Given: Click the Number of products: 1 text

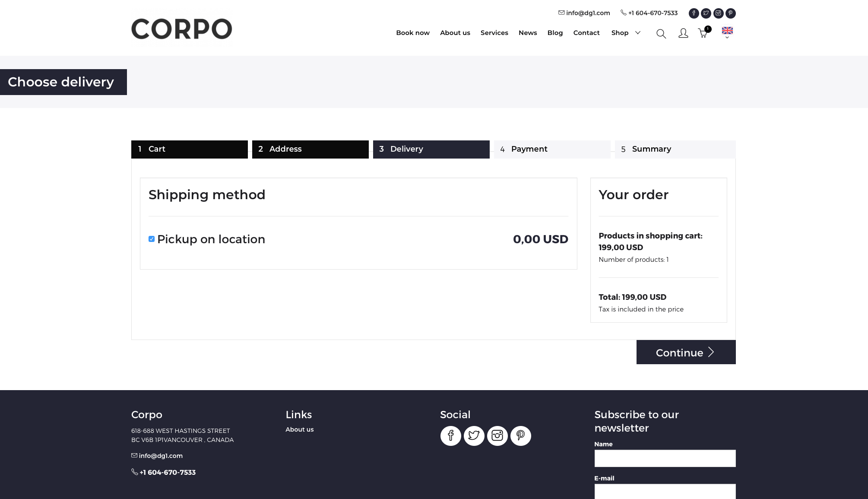Looking at the screenshot, I should [x=634, y=260].
